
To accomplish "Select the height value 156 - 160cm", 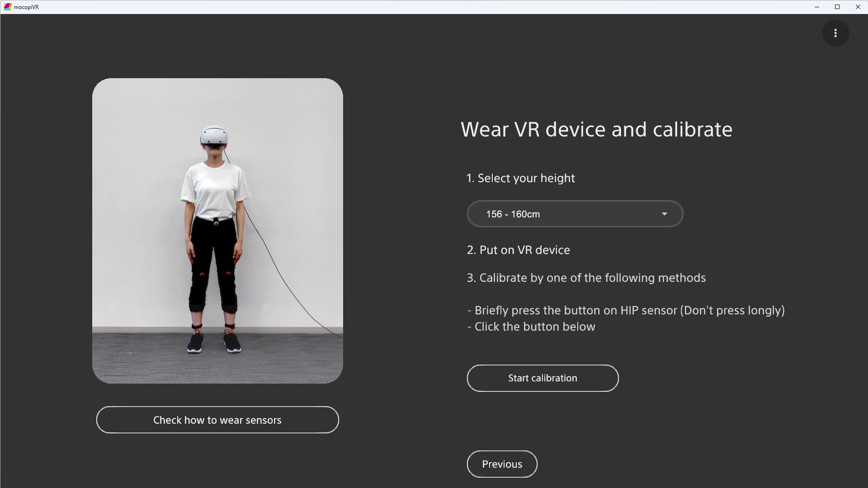I will point(513,214).
